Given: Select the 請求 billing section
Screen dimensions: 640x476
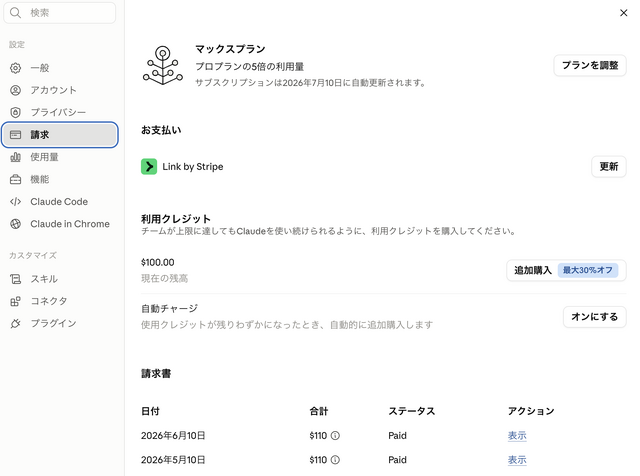Looking at the screenshot, I should pyautogui.click(x=60, y=135).
